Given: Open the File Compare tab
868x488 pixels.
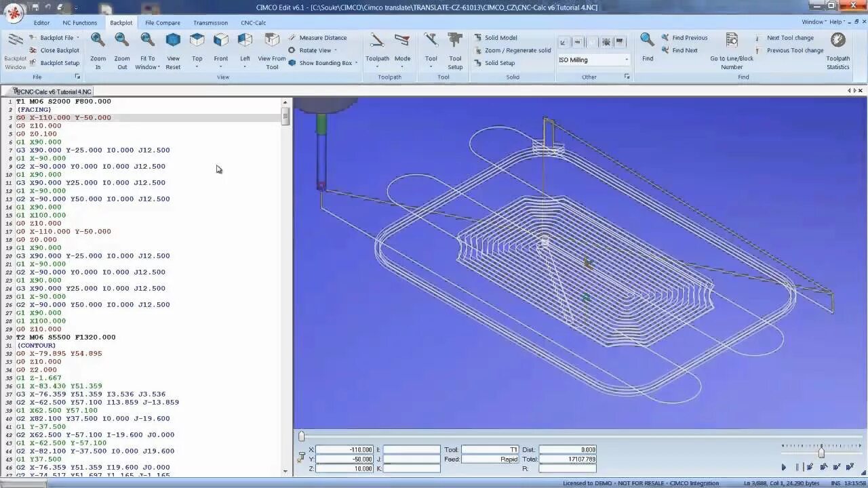Looking at the screenshot, I should [163, 23].
